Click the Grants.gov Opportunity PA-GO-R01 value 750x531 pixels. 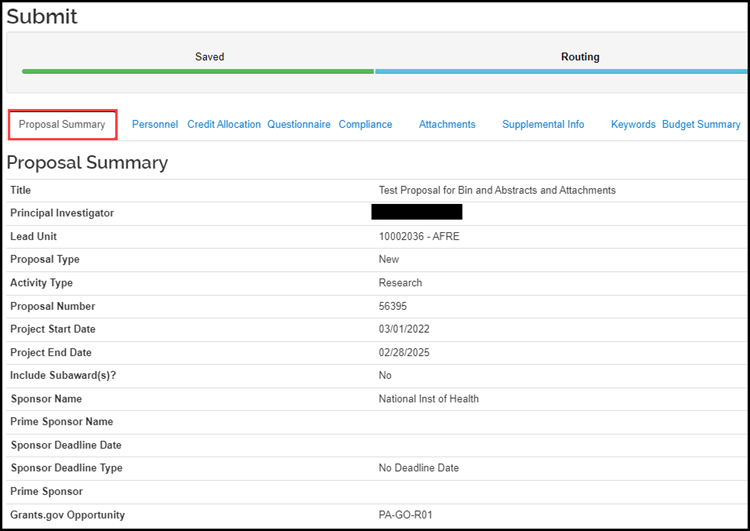406,515
